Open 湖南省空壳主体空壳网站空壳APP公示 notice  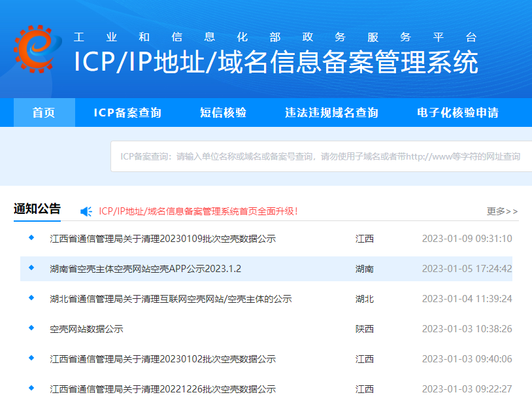pos(146,269)
